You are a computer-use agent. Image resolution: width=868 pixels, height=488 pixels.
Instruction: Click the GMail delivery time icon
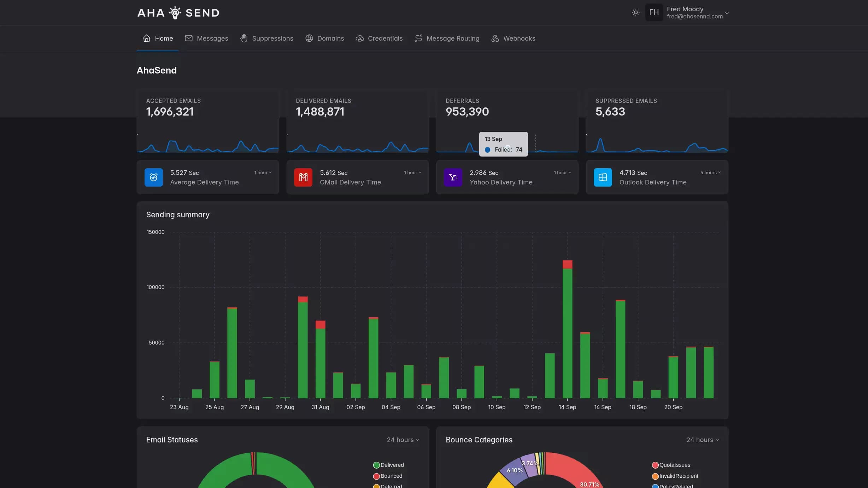(303, 177)
